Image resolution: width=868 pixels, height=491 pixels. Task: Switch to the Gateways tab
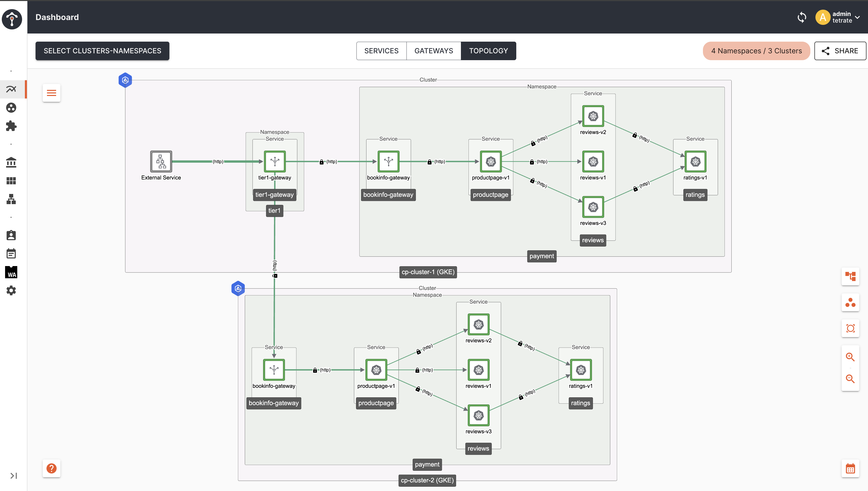coord(434,51)
